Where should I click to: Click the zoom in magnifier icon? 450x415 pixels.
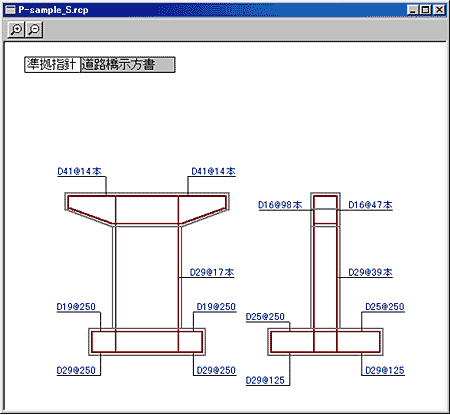16,30
